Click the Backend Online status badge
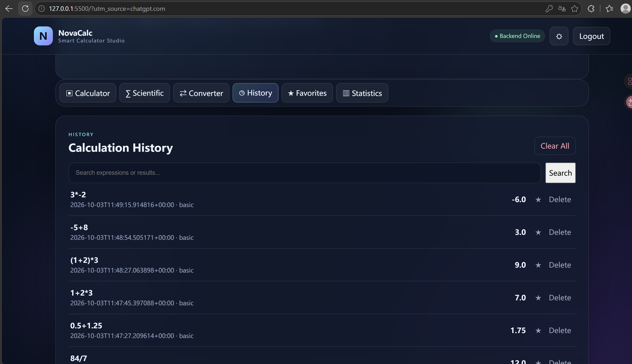The width and height of the screenshot is (632, 364). 517,36
